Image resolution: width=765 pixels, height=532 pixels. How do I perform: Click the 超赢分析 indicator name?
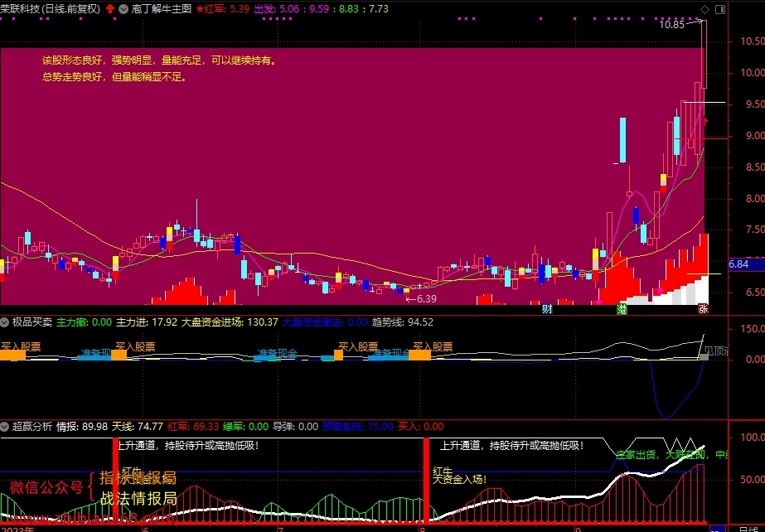click(32, 427)
